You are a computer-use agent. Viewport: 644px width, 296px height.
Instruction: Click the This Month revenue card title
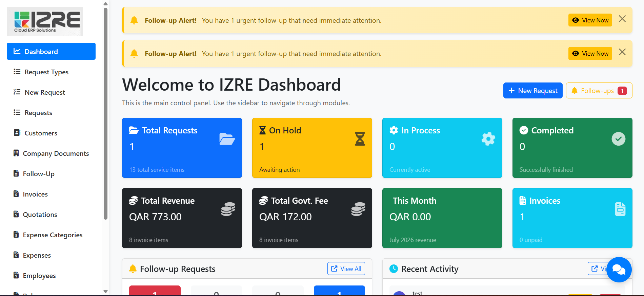(415, 201)
